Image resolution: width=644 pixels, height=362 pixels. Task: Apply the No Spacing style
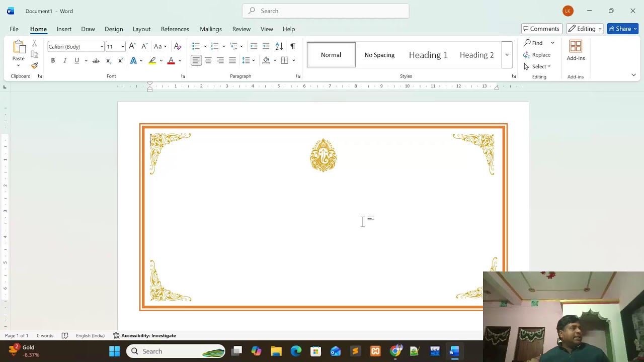click(x=379, y=55)
